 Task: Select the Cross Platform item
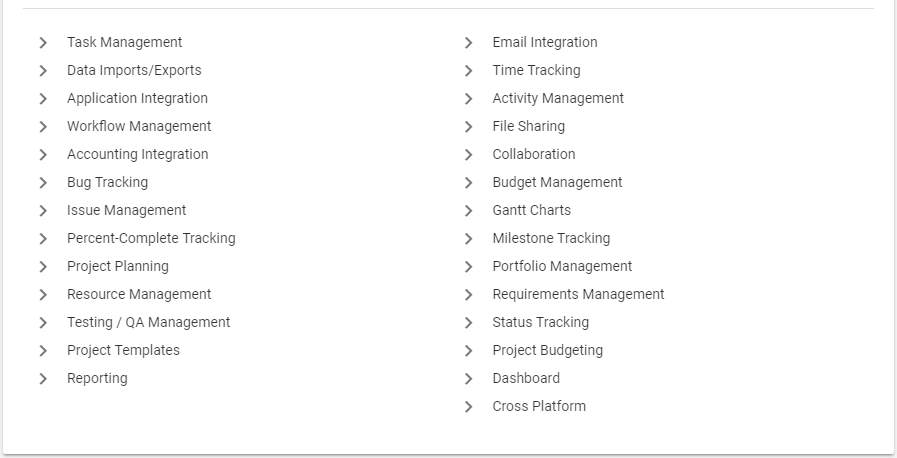pos(539,407)
